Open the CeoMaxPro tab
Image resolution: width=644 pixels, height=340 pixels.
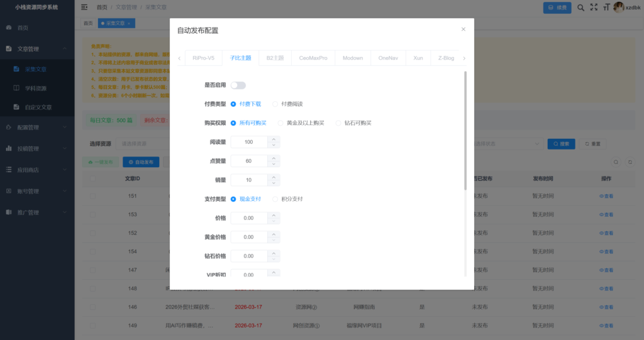(313, 58)
